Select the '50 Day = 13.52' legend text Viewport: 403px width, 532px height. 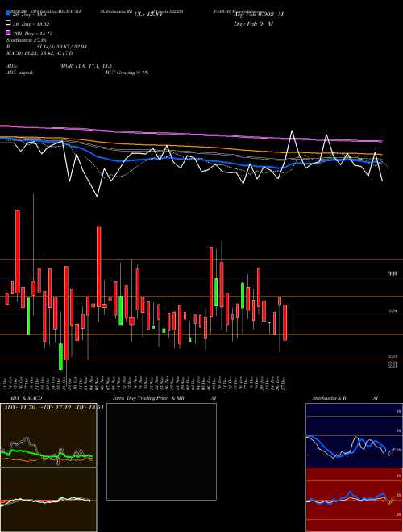point(31,23)
